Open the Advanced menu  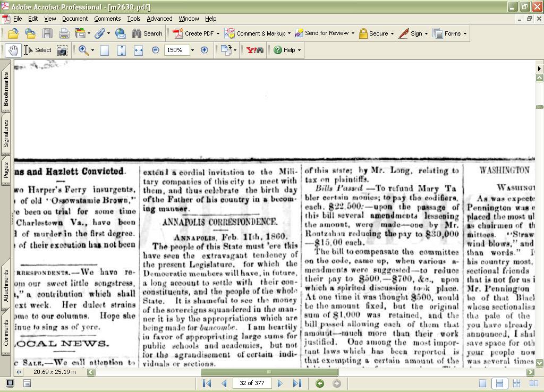click(x=159, y=19)
